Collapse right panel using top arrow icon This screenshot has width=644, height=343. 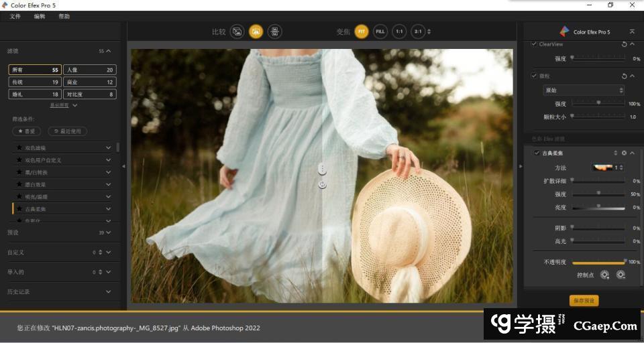point(632,31)
